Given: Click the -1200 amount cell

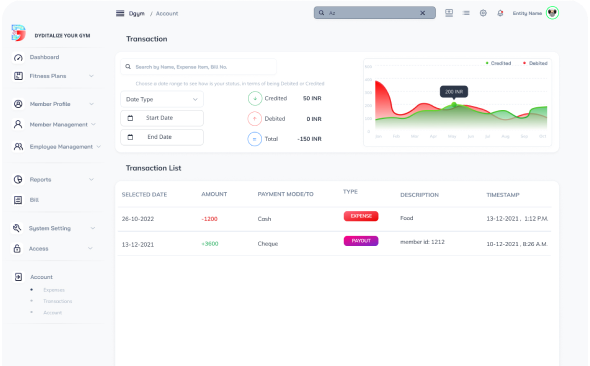Looking at the screenshot, I should [x=209, y=219].
